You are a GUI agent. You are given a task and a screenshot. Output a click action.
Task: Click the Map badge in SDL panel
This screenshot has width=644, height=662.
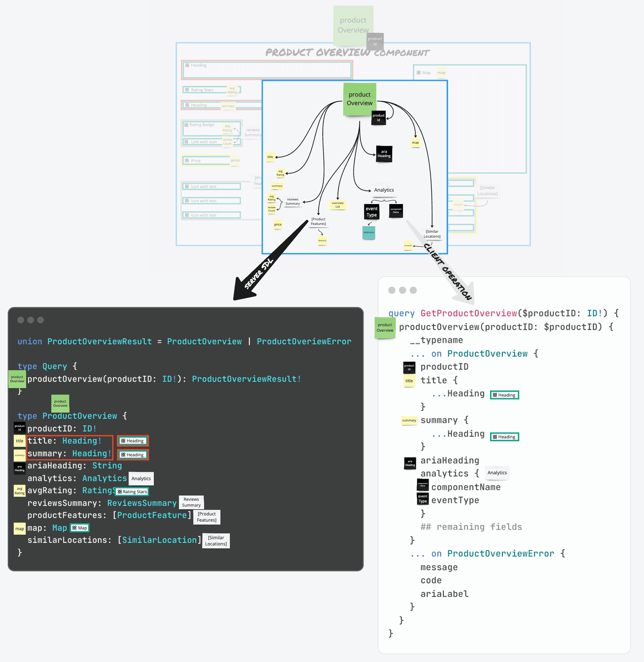(x=80, y=528)
